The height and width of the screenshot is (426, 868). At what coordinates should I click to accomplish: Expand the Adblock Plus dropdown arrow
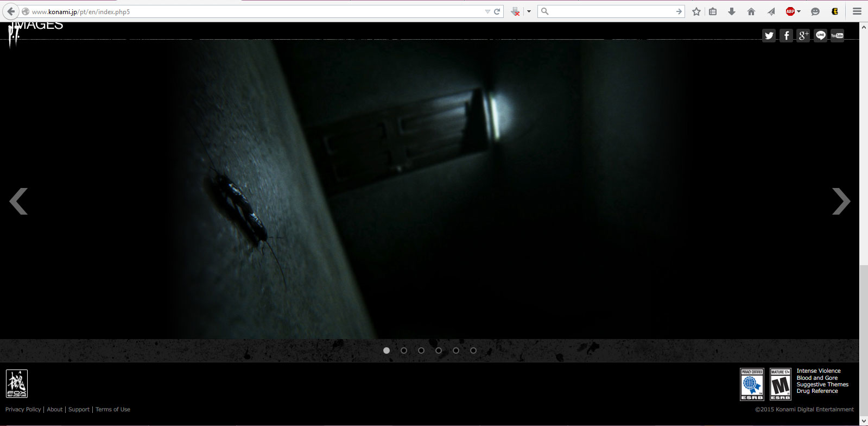799,11
